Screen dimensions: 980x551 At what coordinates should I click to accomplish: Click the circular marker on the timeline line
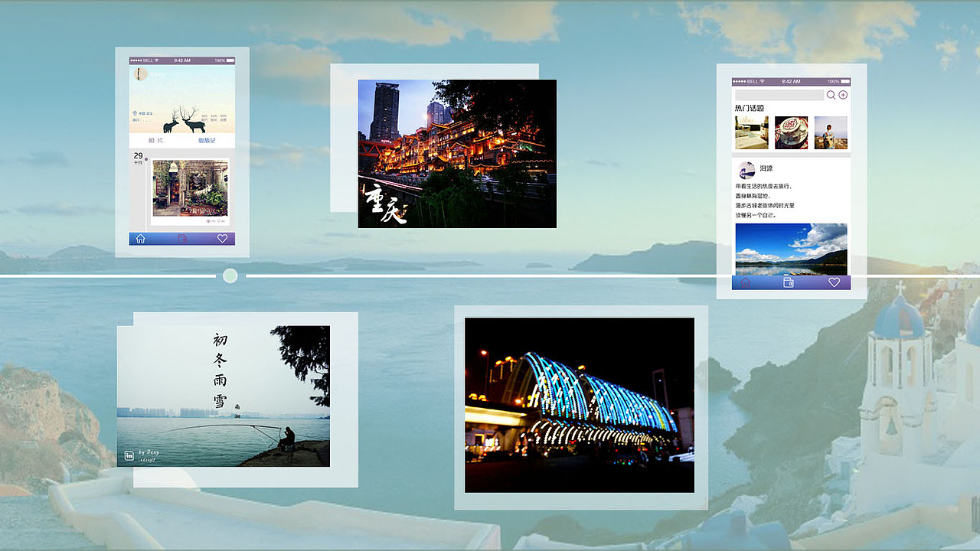(230, 275)
